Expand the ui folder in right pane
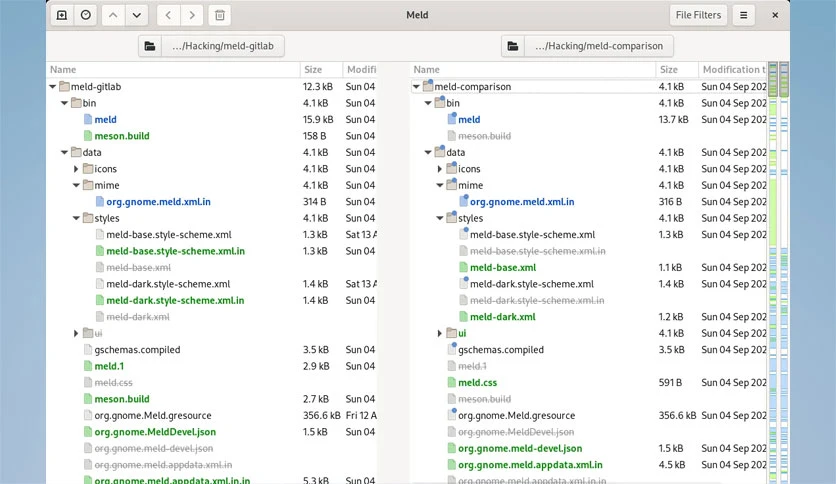 [439, 333]
